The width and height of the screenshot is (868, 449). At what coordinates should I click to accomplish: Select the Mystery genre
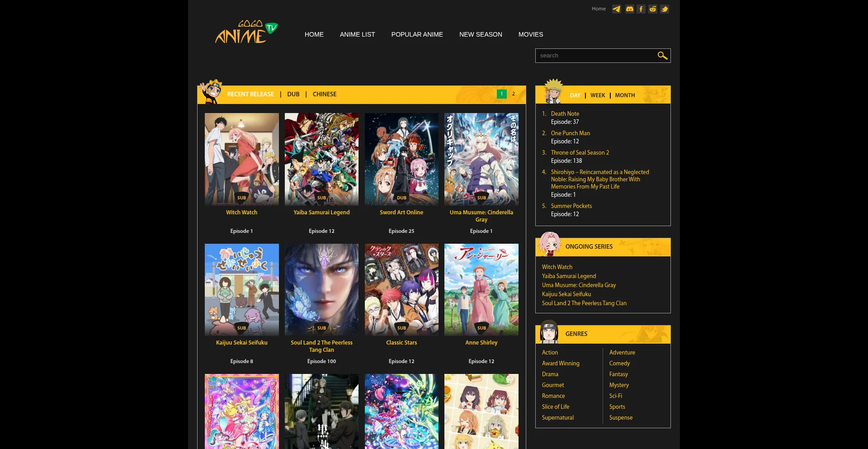[x=619, y=385]
